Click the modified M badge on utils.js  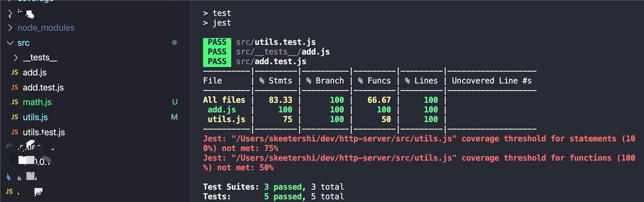(x=174, y=117)
